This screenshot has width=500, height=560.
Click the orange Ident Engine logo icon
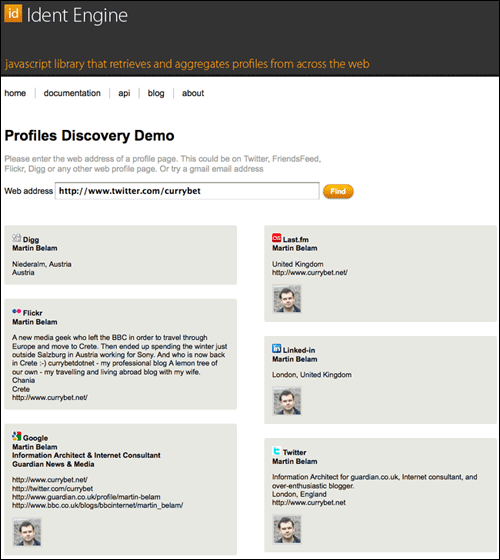tap(13, 14)
